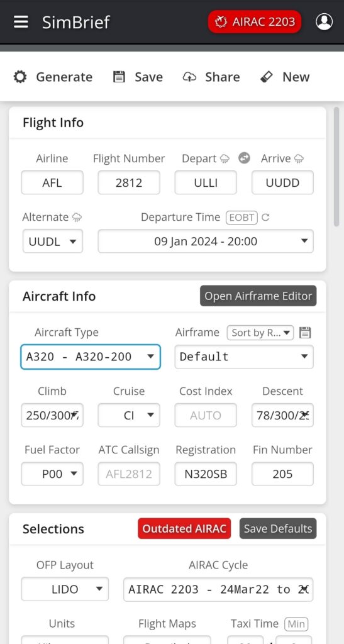This screenshot has width=344, height=644.
Task: Open the hamburger navigation menu
Action: tap(21, 22)
